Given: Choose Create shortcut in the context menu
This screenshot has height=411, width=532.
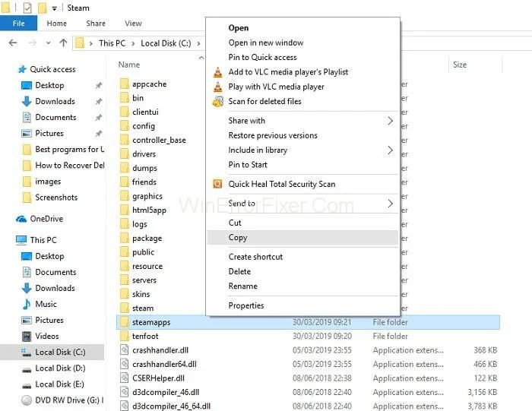Looking at the screenshot, I should click(302, 257).
